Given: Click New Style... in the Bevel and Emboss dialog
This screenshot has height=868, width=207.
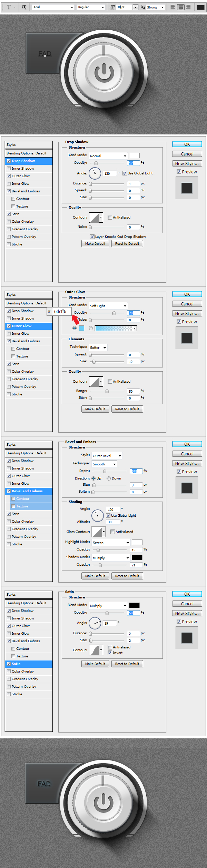Looking at the screenshot, I should 187,463.
